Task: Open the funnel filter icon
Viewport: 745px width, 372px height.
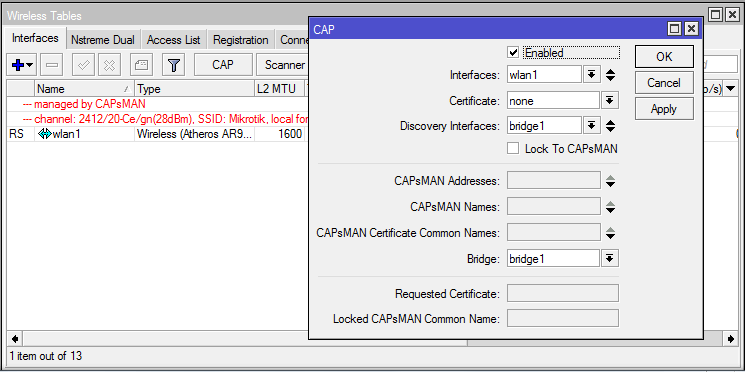Action: coord(173,65)
